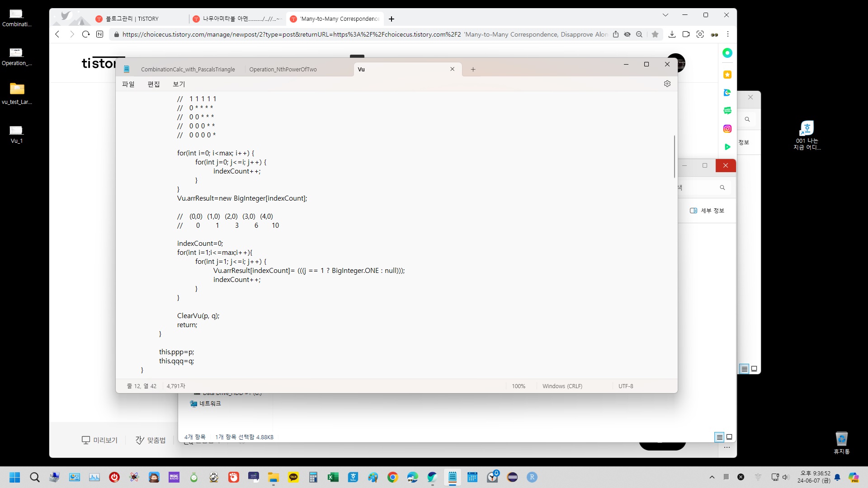This screenshot has width=868, height=488.
Task: Open the 파일 menu in Notepad
Action: click(x=128, y=84)
